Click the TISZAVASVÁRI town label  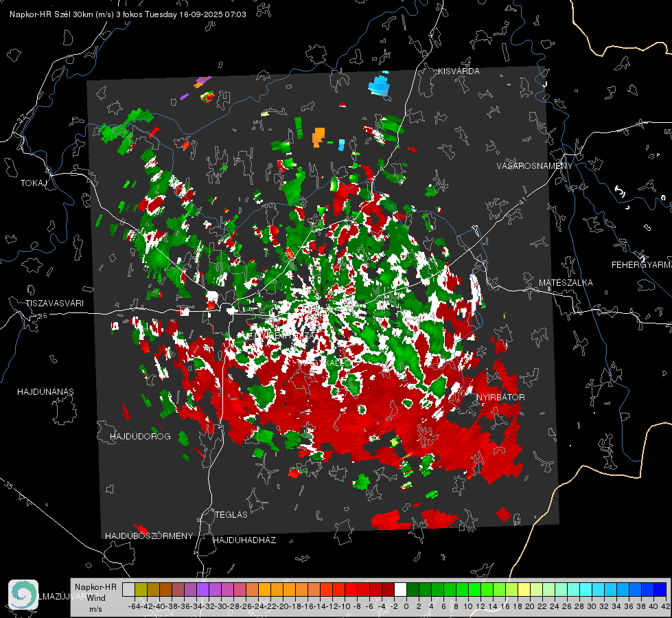54,304
